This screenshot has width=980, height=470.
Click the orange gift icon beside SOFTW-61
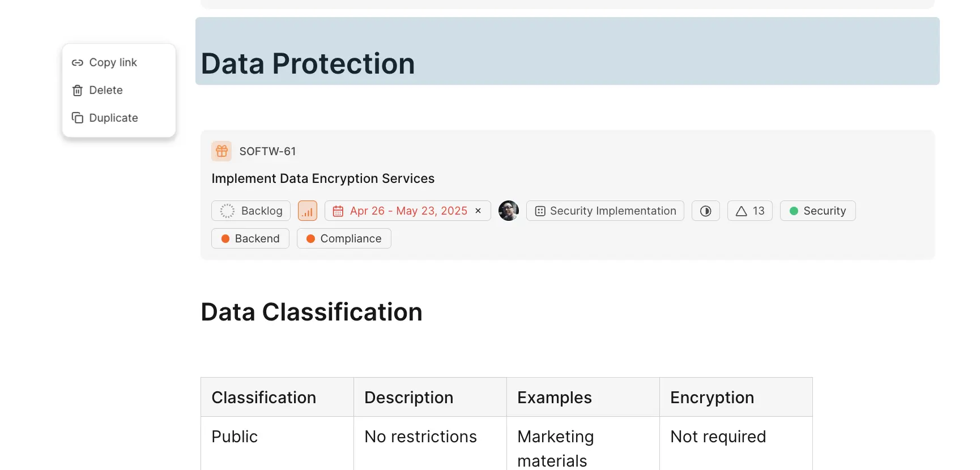point(221,151)
